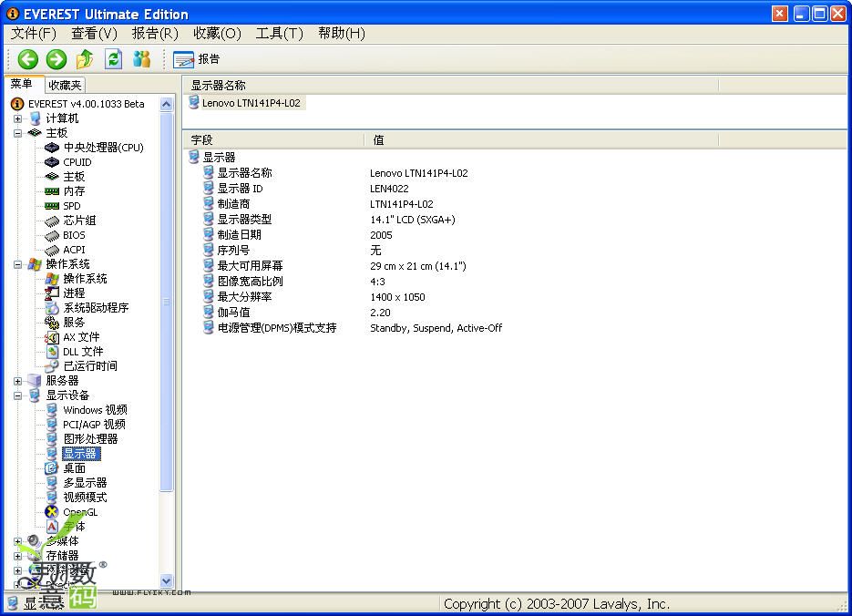
Task: Collapse the 主板 tree node
Action: point(18,133)
